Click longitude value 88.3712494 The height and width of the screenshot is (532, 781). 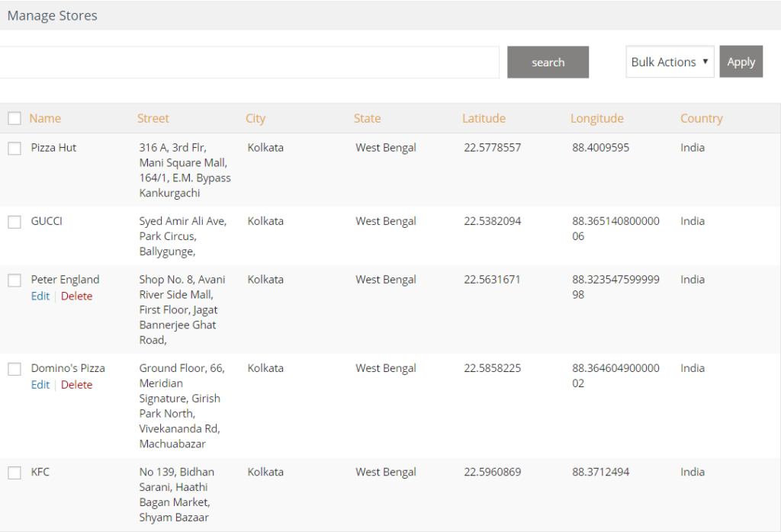click(x=601, y=473)
